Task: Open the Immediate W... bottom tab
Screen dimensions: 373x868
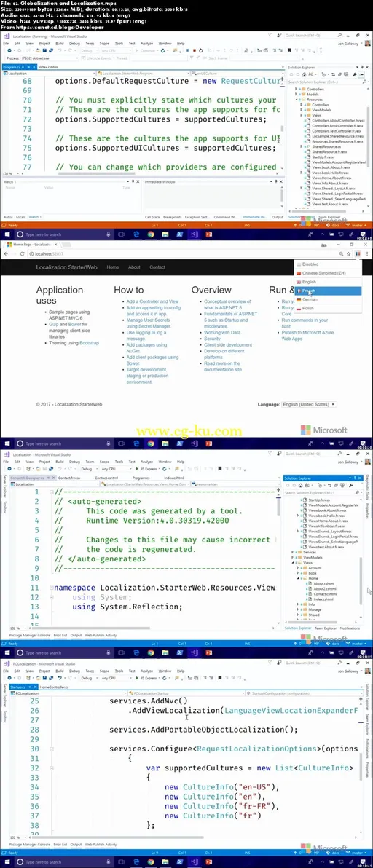Action: (x=254, y=217)
